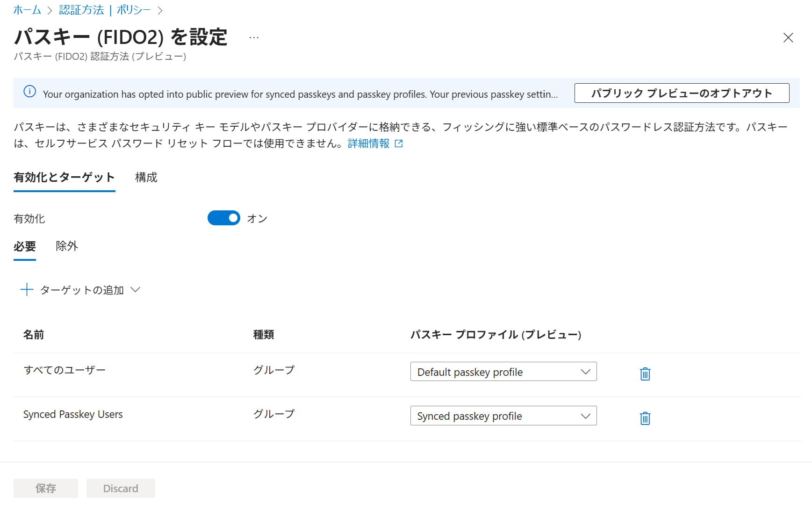Click グループ in Synced Passkey Users row
This screenshot has height=517, width=812.
(274, 414)
